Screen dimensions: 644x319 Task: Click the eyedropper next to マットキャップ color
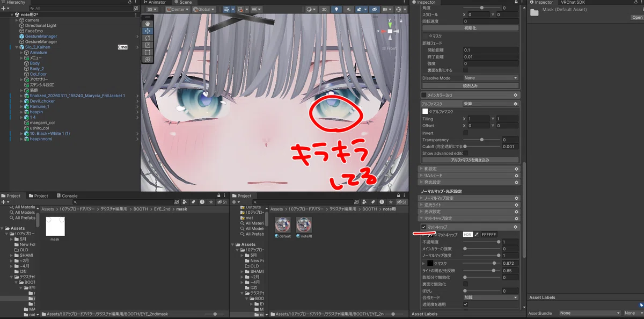pyautogui.click(x=476, y=235)
